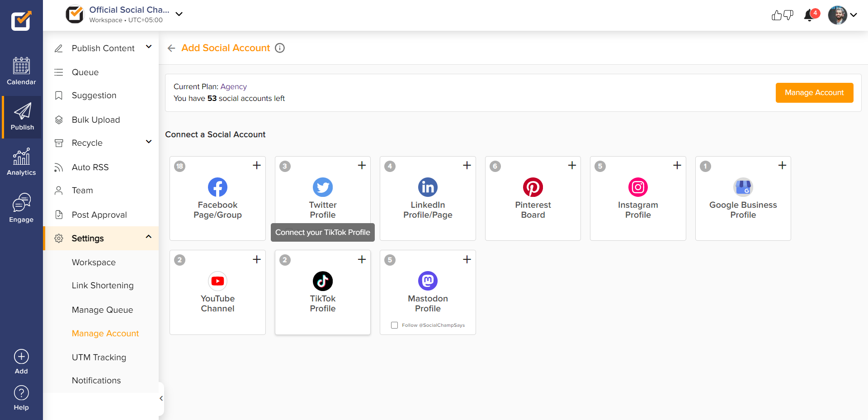The width and height of the screenshot is (868, 420).
Task: Open the Calendar section in left rail
Action: click(21, 71)
